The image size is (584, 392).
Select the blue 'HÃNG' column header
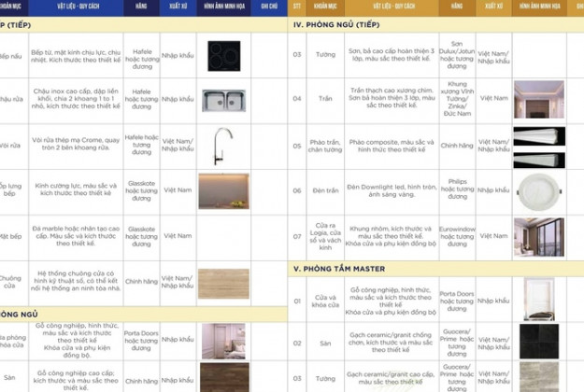point(141,7)
